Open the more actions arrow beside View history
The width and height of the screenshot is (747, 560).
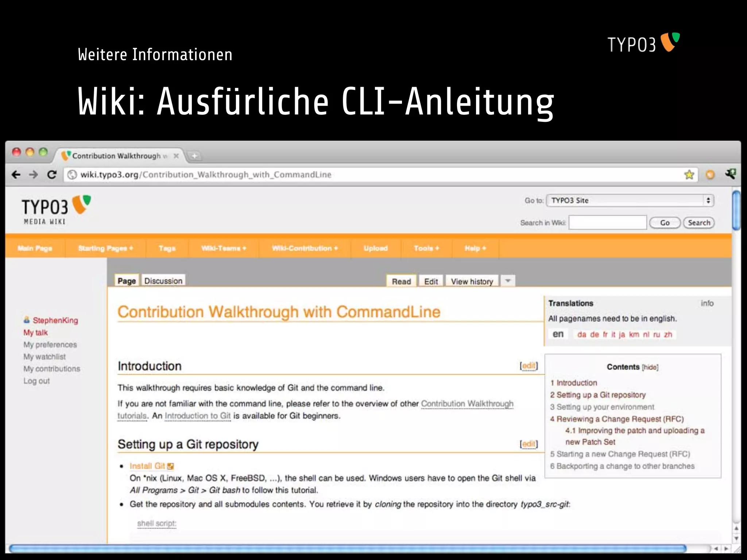coord(508,281)
